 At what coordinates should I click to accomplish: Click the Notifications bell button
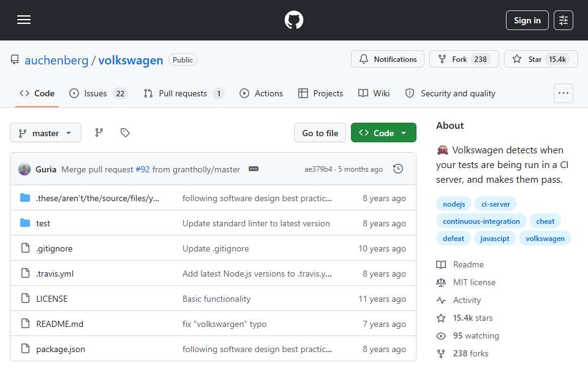coord(387,59)
